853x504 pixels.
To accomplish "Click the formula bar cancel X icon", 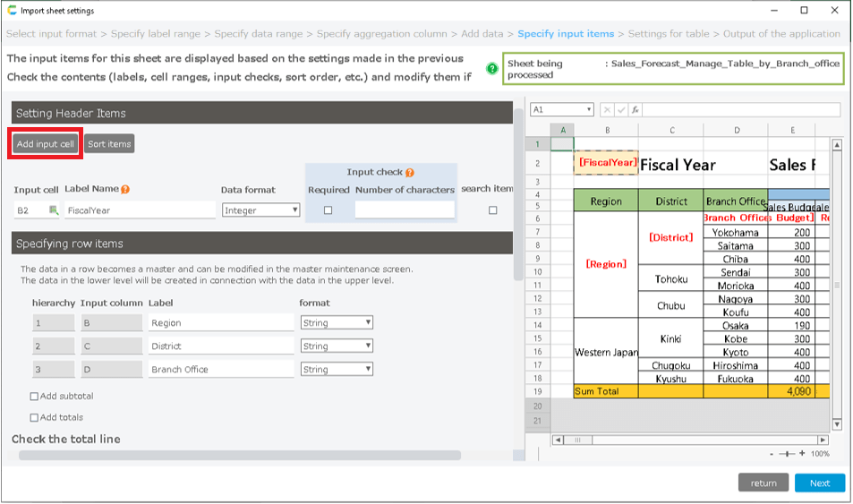I will 609,110.
